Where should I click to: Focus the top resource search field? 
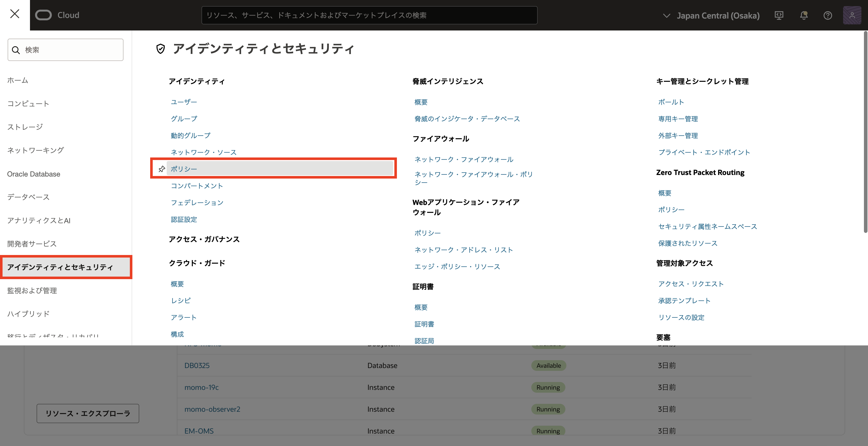click(369, 15)
